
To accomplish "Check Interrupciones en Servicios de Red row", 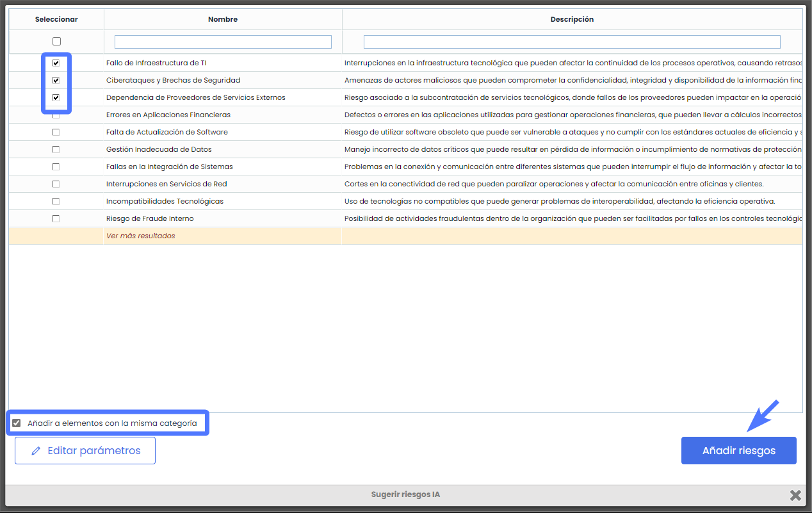I will [x=56, y=184].
